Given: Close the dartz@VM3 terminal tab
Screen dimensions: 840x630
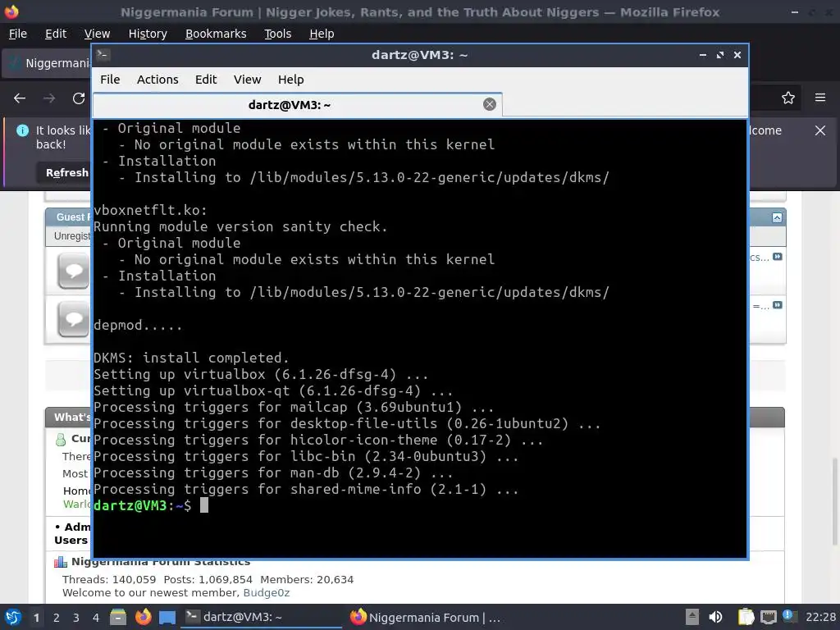Looking at the screenshot, I should coord(489,104).
